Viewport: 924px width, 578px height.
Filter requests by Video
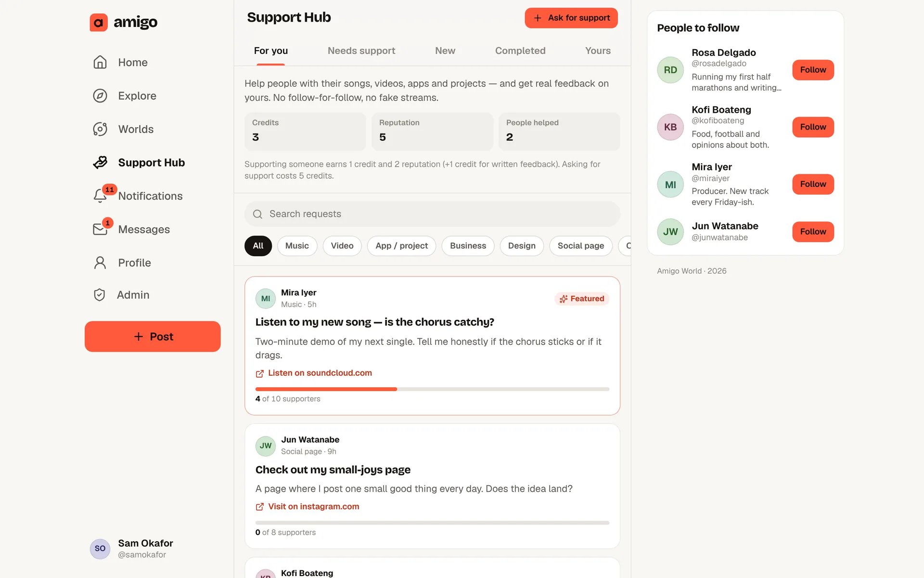[342, 246]
